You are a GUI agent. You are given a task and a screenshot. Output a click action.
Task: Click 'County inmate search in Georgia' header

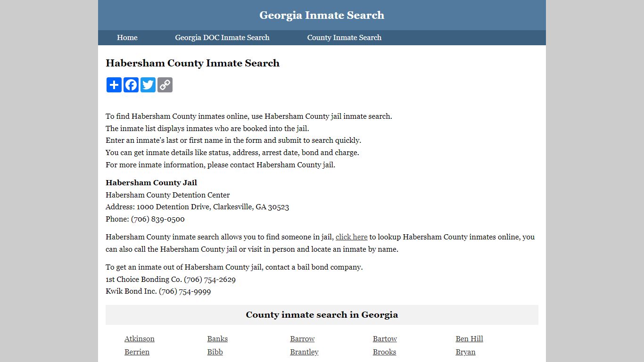pyautogui.click(x=322, y=315)
